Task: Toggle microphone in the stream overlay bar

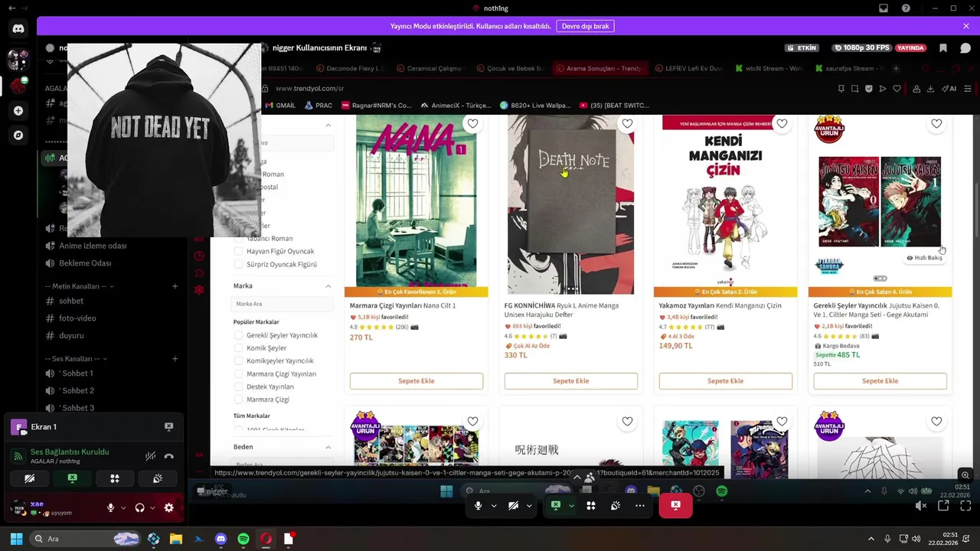Action: click(x=479, y=506)
